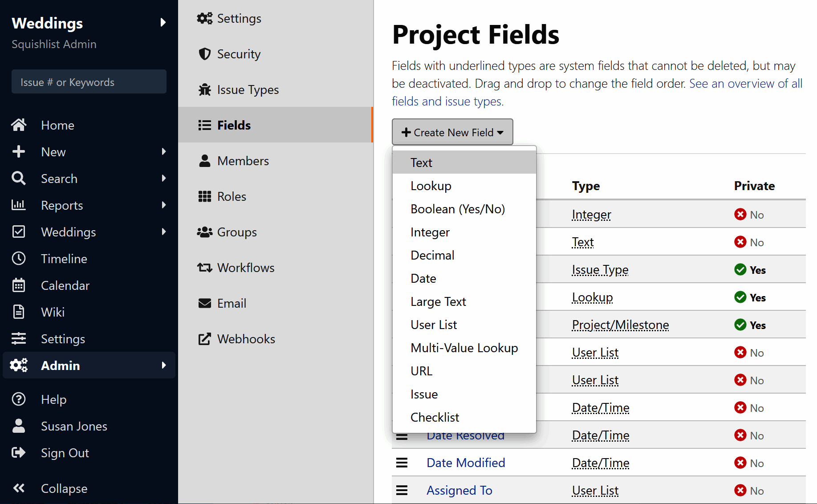Image resolution: width=817 pixels, height=504 pixels.
Task: Click the Sign Out arrow icon
Action: pos(19,453)
